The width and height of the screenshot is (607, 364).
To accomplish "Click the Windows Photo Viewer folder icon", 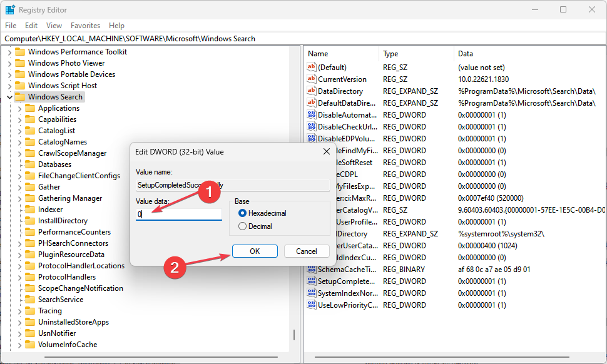I will click(20, 63).
